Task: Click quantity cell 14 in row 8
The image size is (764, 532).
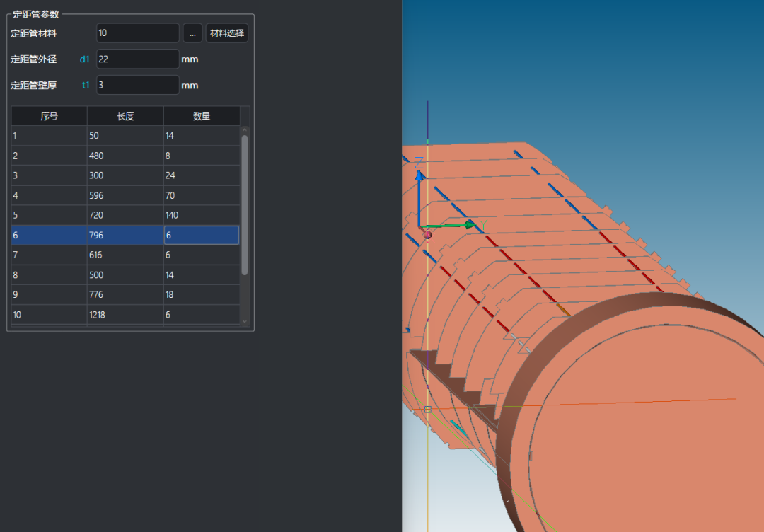Action: 202,274
